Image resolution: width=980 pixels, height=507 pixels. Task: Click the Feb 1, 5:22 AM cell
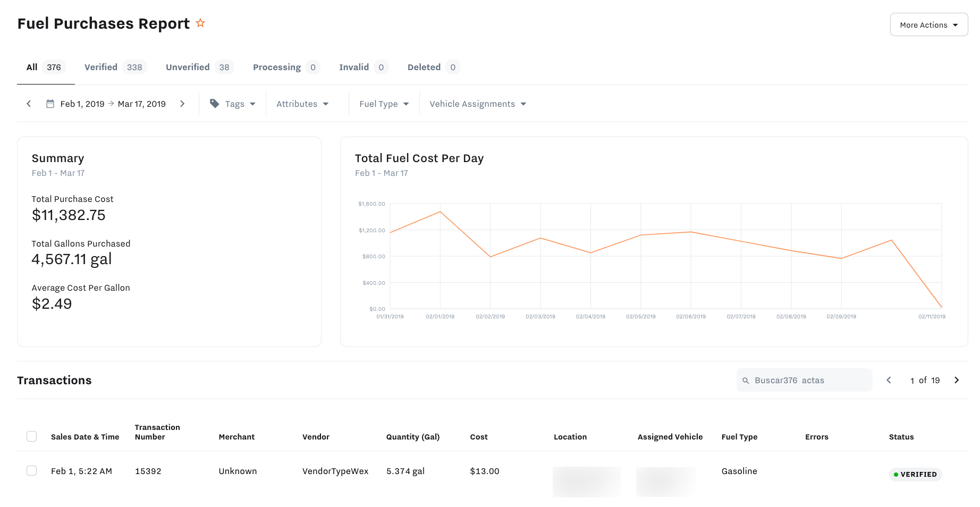pyautogui.click(x=81, y=471)
